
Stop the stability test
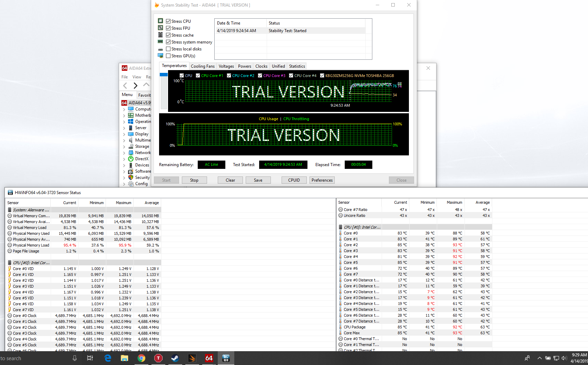pyautogui.click(x=194, y=180)
